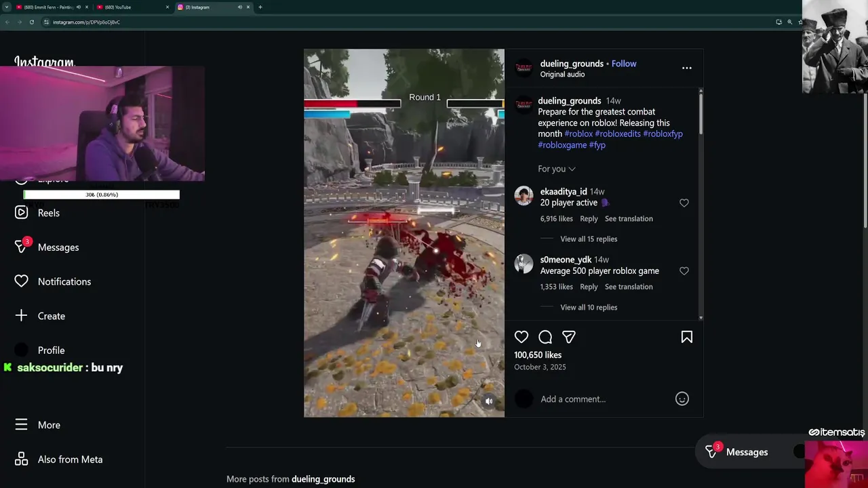Share the post via the paper-plane icon
The height and width of the screenshot is (488, 868).
coord(569,337)
